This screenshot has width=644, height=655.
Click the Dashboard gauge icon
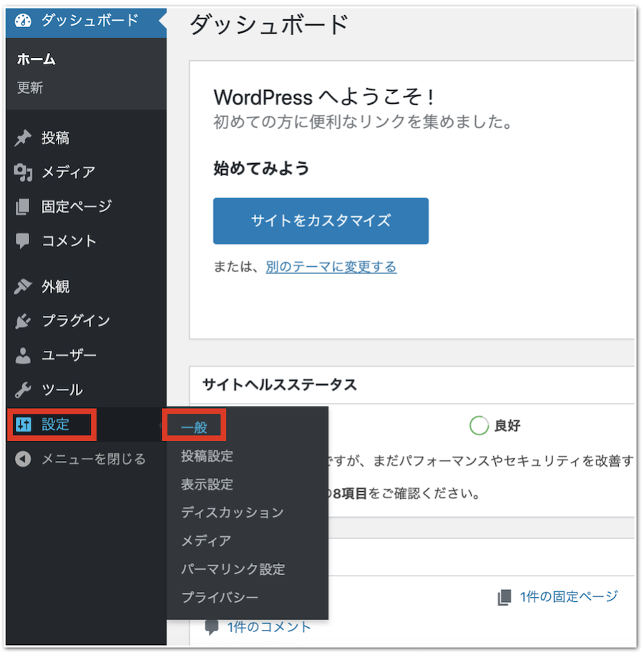24,21
